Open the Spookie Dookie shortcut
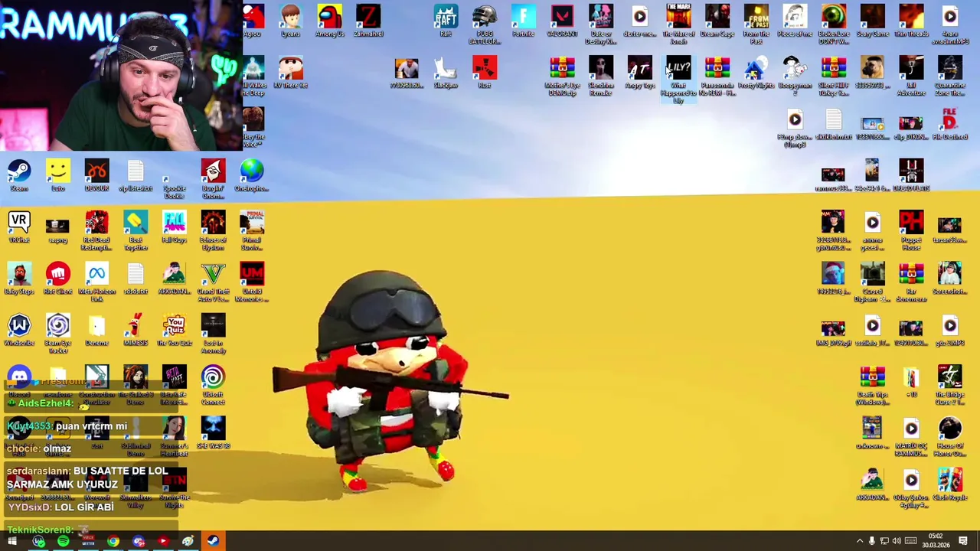This screenshot has width=980, height=551. (x=175, y=179)
